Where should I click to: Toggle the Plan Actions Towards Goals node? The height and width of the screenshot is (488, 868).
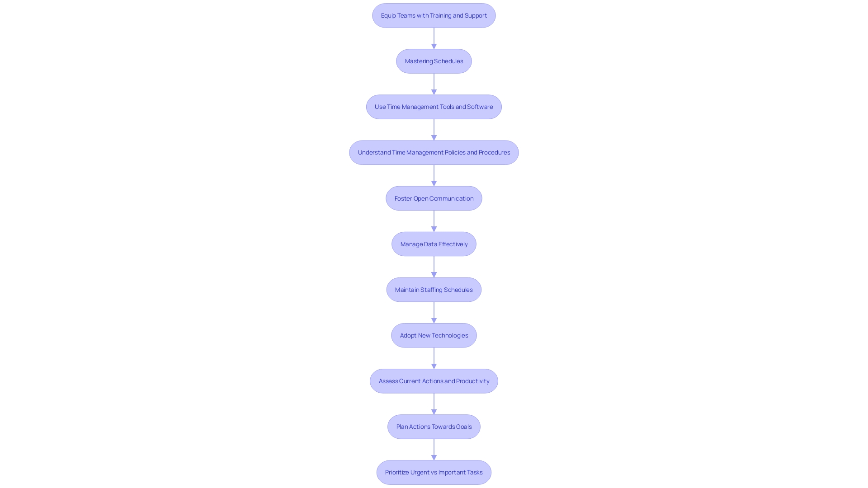point(434,427)
